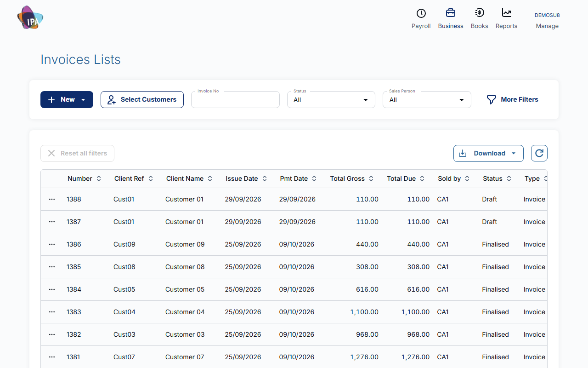Open row actions for invoice 1382
The height and width of the screenshot is (368, 588).
[x=52, y=334]
